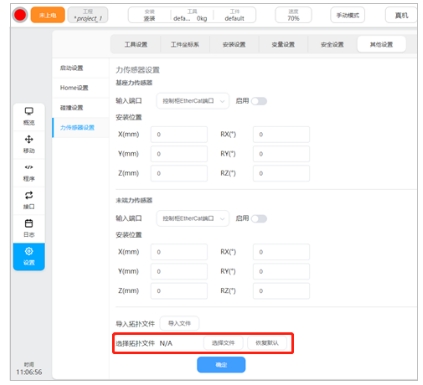Open 碰撞设置 in the side menu
The width and height of the screenshot is (423, 385).
(80, 108)
